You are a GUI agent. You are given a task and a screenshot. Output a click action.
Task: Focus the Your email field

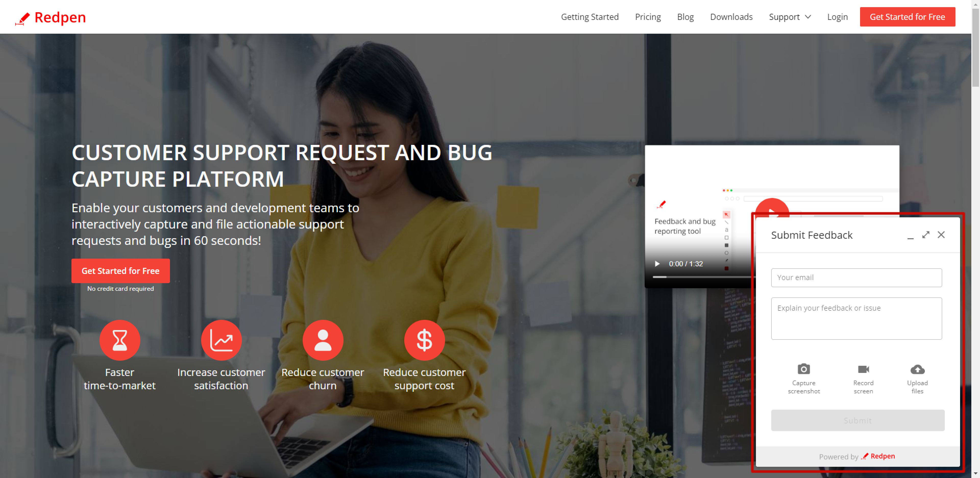pyautogui.click(x=856, y=278)
